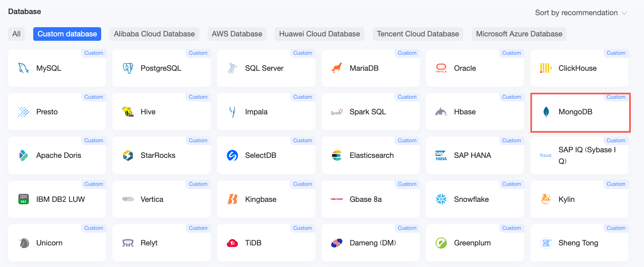This screenshot has height=267, width=644.
Task: Click the Vertica logo icon
Action: pyautogui.click(x=128, y=199)
